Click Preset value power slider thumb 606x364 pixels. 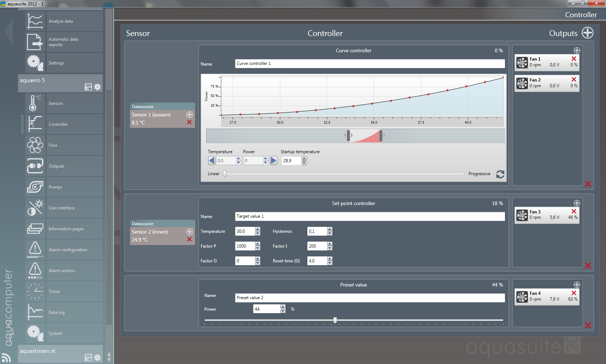[335, 320]
